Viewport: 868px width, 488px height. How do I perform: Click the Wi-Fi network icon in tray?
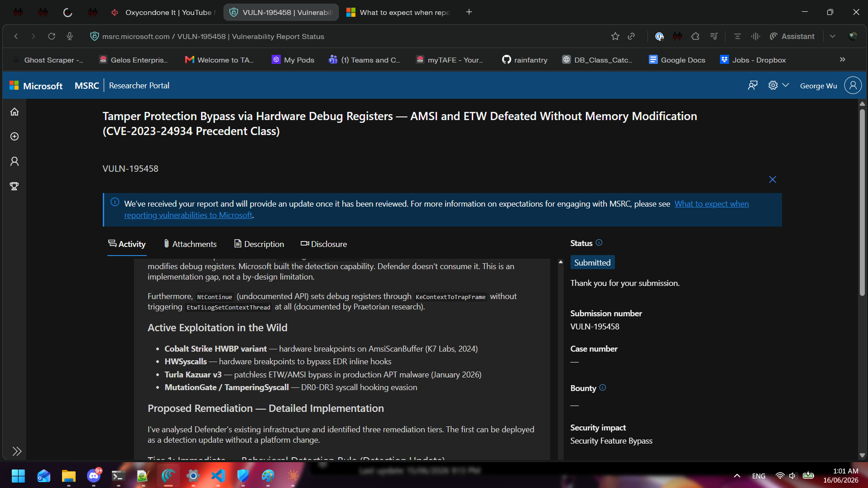click(780, 476)
